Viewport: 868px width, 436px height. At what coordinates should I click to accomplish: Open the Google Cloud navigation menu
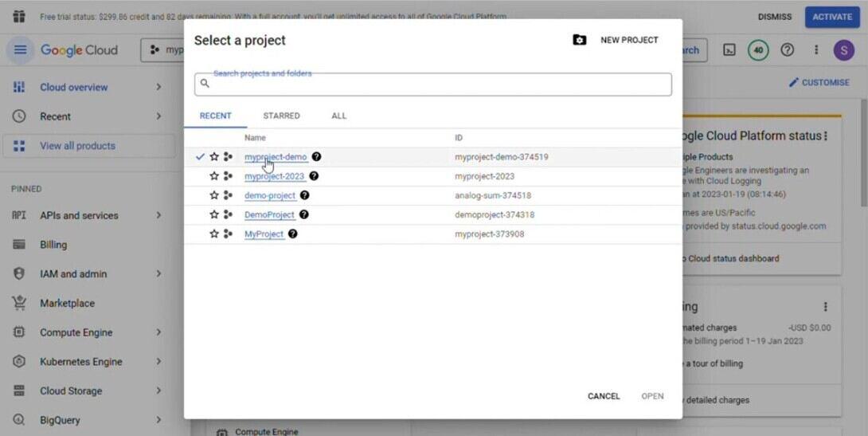pyautogui.click(x=20, y=50)
